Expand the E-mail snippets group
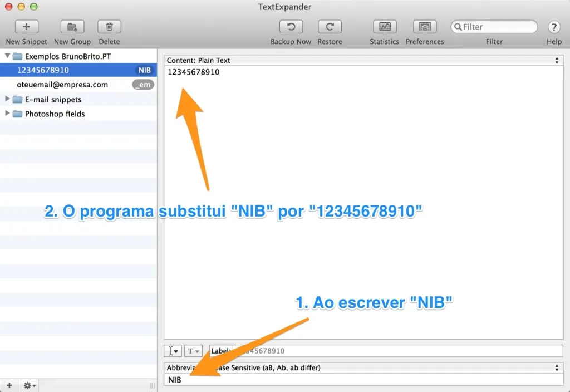Image resolution: width=570 pixels, height=392 pixels. coord(7,99)
